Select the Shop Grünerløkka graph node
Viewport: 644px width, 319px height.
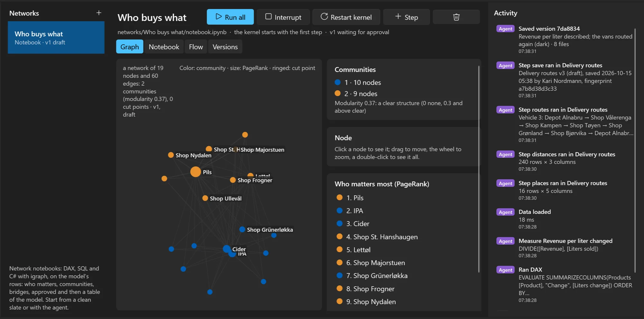(x=242, y=229)
